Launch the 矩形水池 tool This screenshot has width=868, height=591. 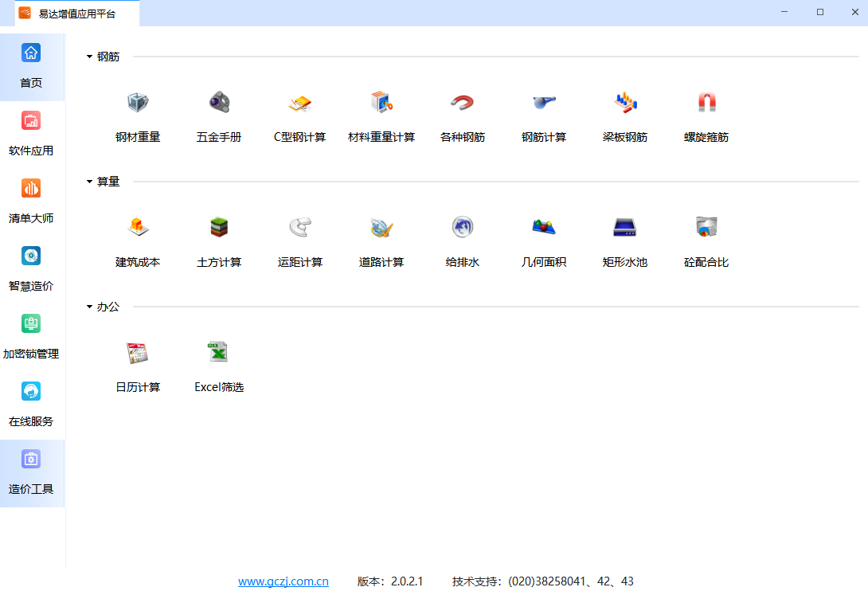(x=625, y=241)
